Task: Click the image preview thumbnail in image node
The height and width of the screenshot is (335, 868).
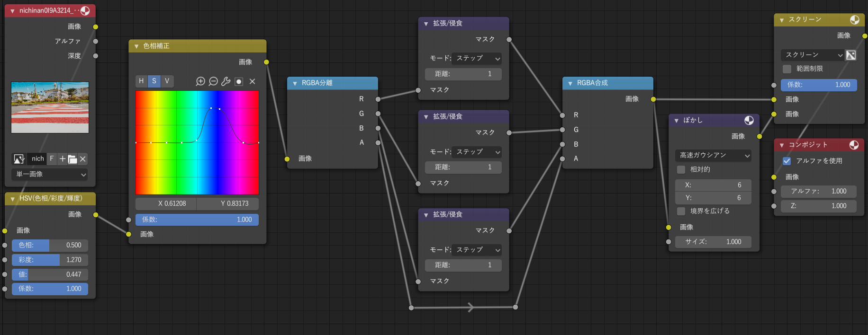Action: pos(50,107)
